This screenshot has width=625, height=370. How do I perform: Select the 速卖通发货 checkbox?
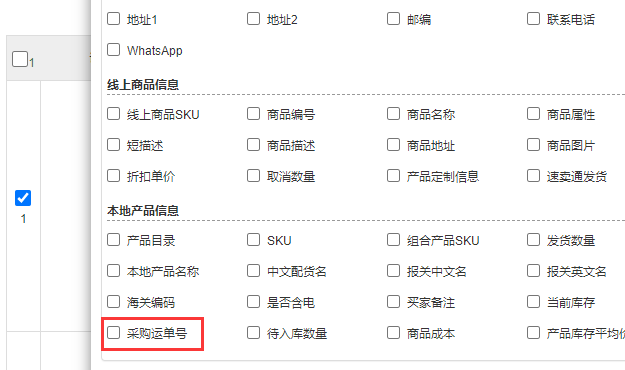[x=533, y=176]
